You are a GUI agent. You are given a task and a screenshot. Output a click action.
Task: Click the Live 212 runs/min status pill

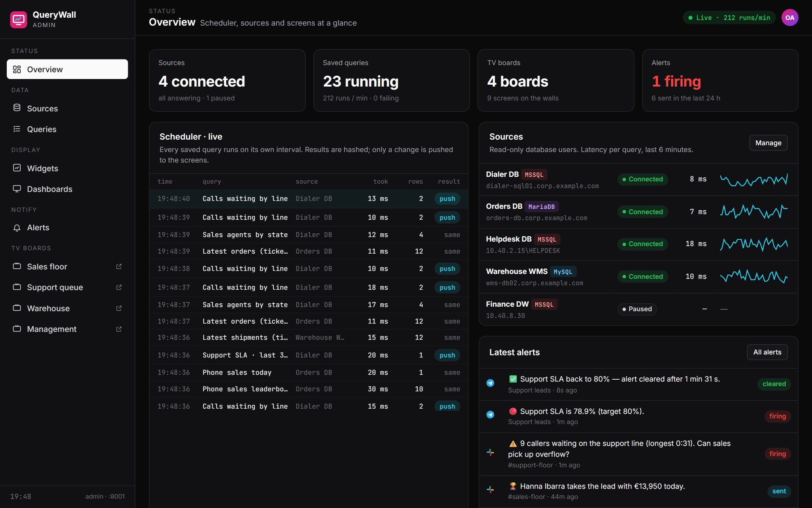coord(729,18)
